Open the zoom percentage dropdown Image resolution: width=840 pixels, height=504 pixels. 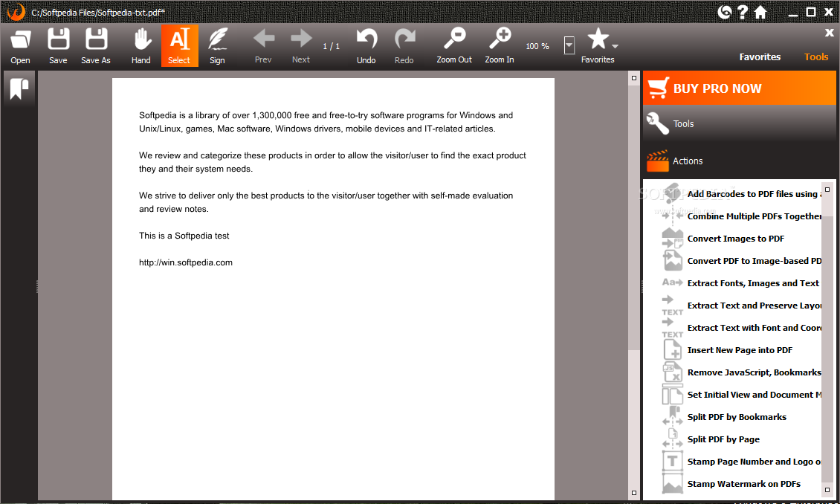[x=569, y=45]
